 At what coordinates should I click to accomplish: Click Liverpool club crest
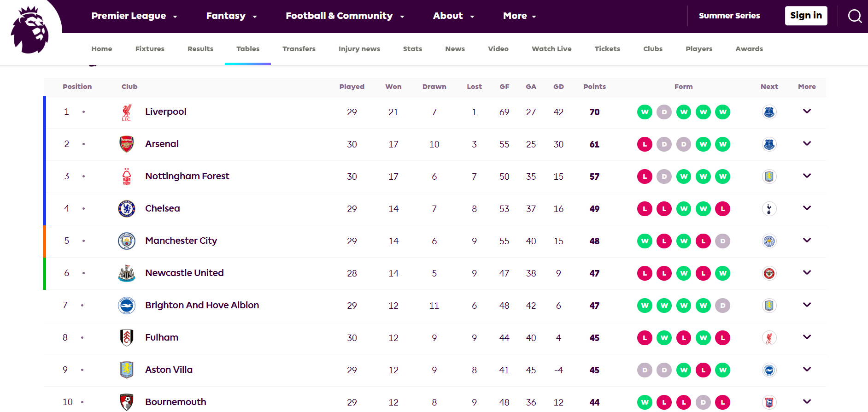[126, 112]
